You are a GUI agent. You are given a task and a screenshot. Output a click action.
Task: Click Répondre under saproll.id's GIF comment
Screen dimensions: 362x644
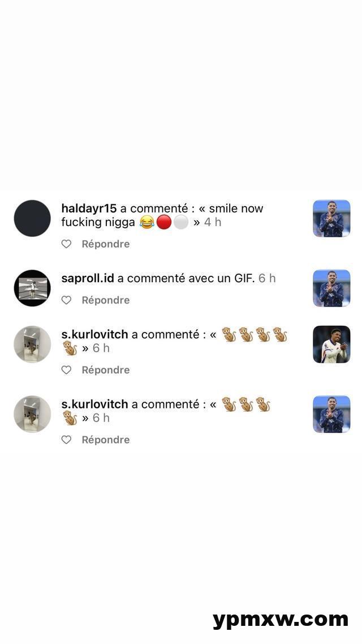tap(106, 300)
